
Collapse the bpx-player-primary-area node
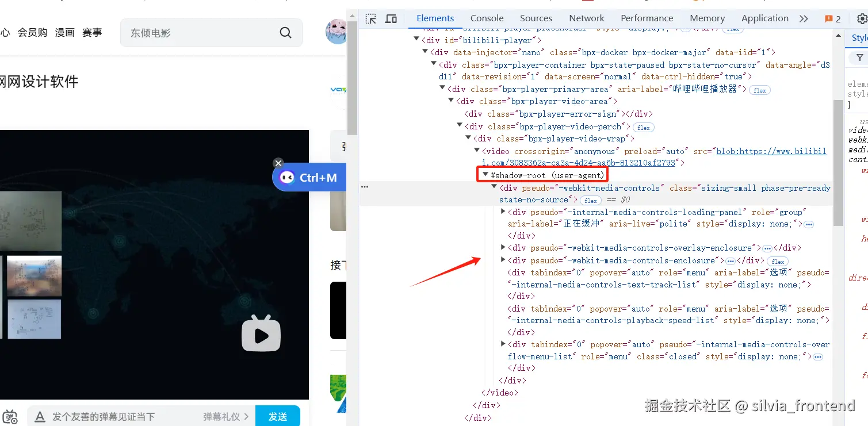tap(442, 89)
